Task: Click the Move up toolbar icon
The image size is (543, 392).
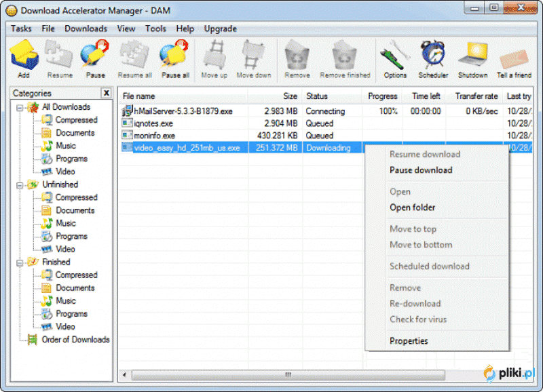Action: [x=214, y=59]
